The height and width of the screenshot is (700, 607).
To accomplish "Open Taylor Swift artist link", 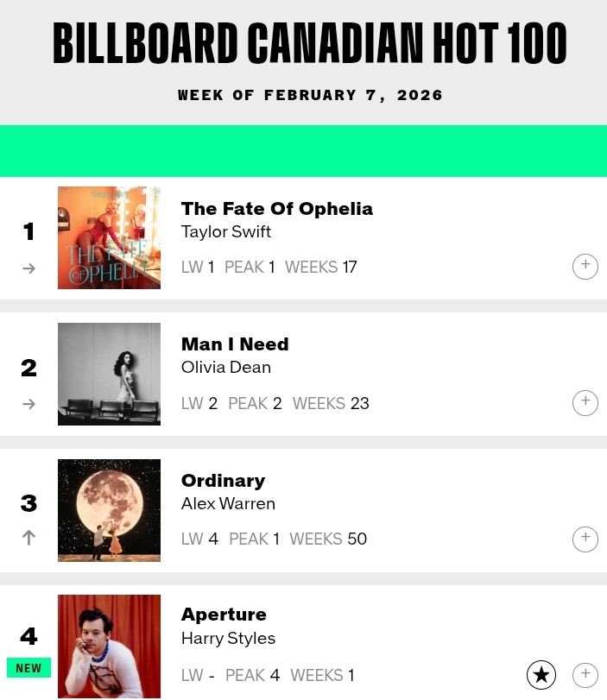I will pyautogui.click(x=226, y=232).
